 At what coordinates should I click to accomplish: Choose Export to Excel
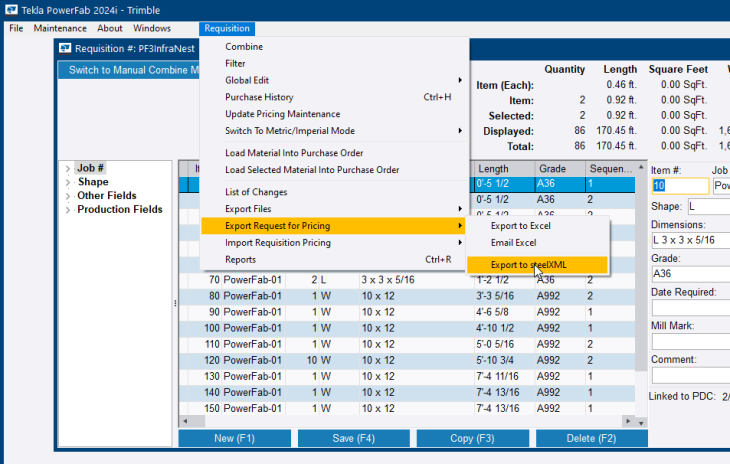coord(537,226)
